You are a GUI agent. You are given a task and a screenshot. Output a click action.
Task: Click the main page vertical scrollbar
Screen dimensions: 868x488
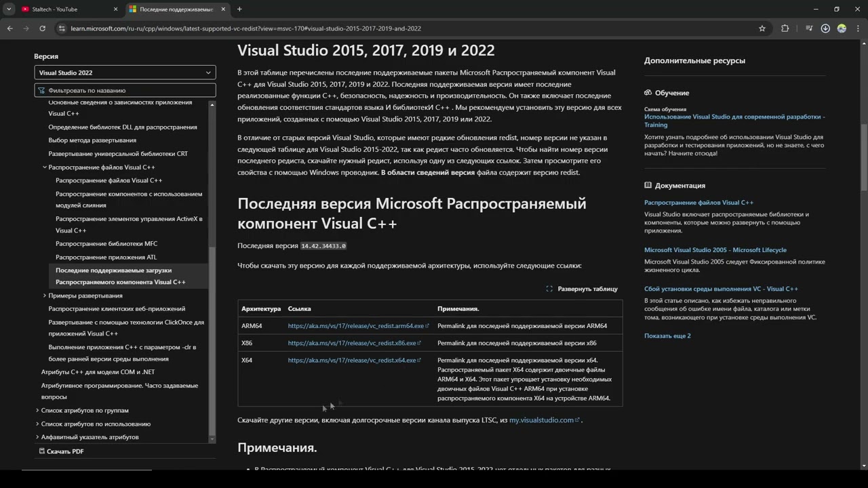click(x=864, y=157)
